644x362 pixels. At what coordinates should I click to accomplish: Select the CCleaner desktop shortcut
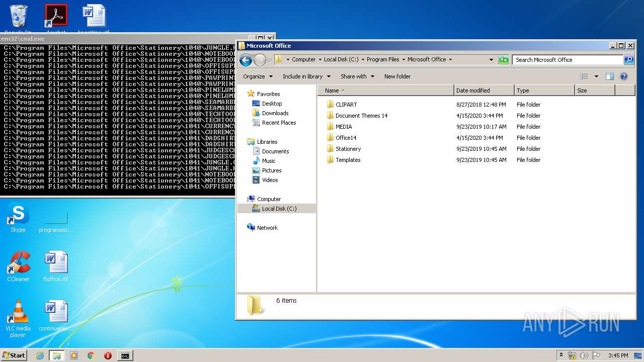pos(18,267)
